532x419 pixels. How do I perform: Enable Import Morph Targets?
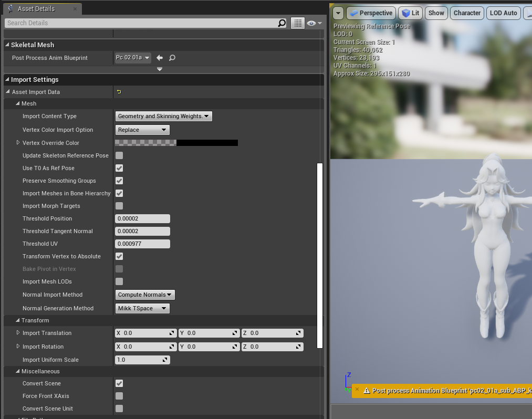point(119,206)
